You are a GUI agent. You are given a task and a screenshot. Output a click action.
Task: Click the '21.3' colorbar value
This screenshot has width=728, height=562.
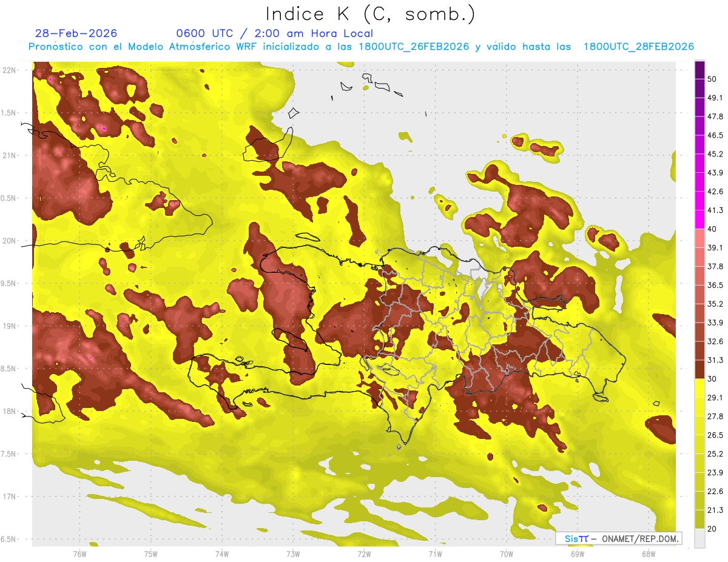click(x=715, y=510)
